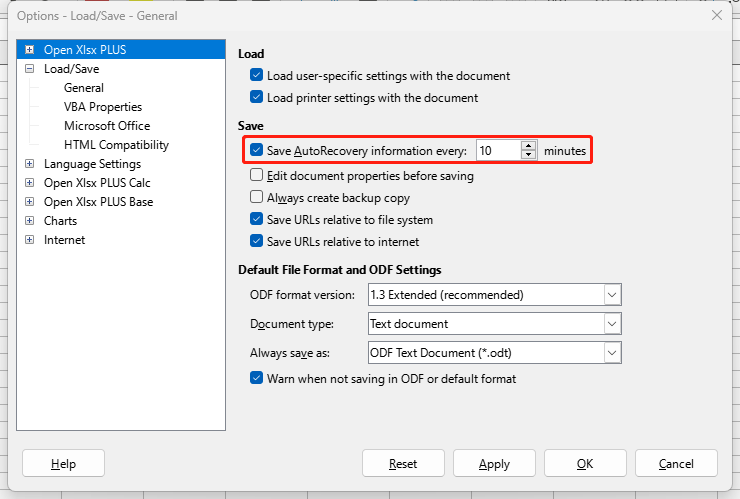Click the Apply button

click(494, 464)
